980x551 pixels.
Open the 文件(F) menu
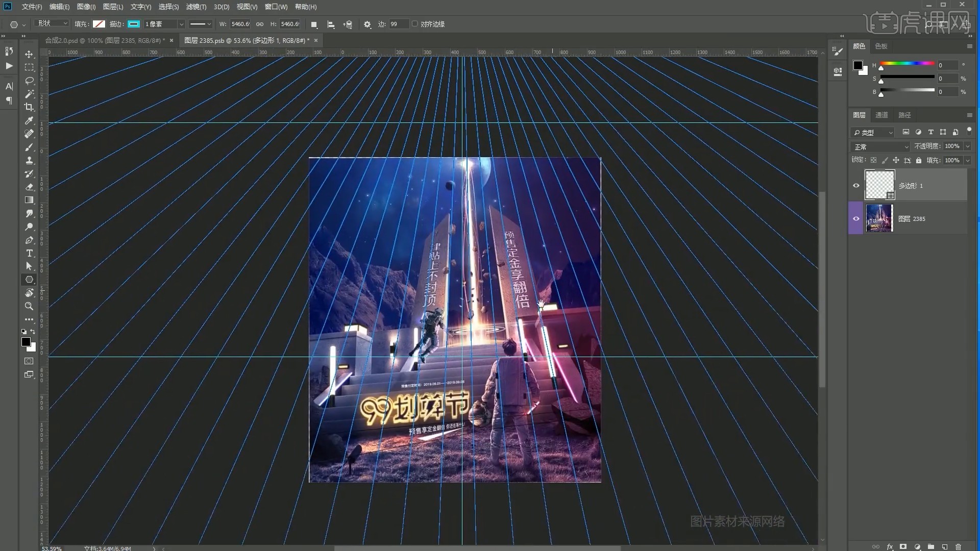(32, 7)
